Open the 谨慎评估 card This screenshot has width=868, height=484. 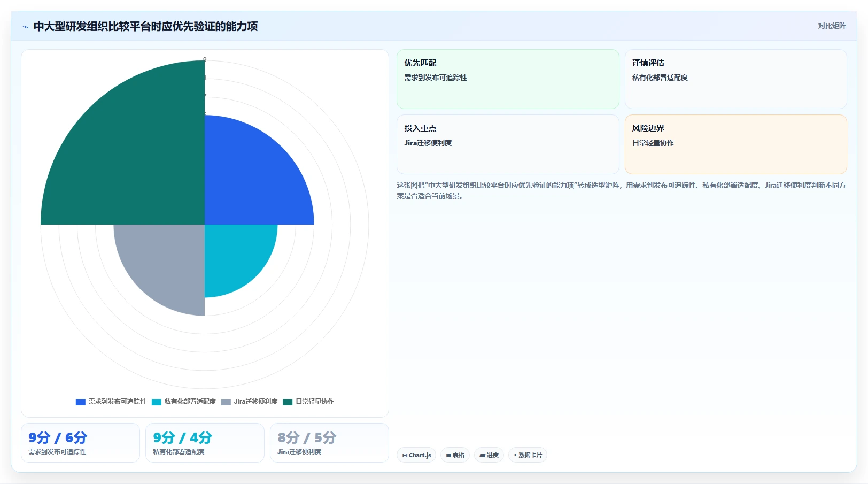735,79
